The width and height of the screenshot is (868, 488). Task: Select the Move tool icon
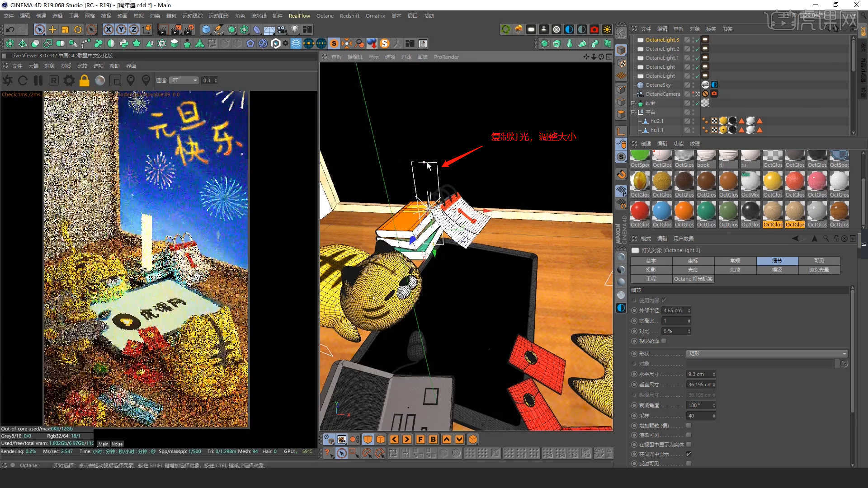52,30
